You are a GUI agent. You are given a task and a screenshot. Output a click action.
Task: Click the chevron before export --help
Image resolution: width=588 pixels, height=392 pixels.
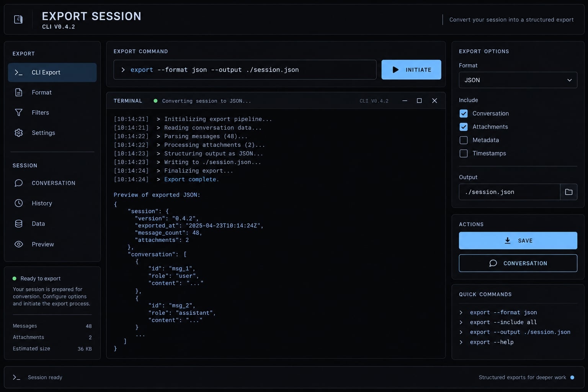pos(461,342)
